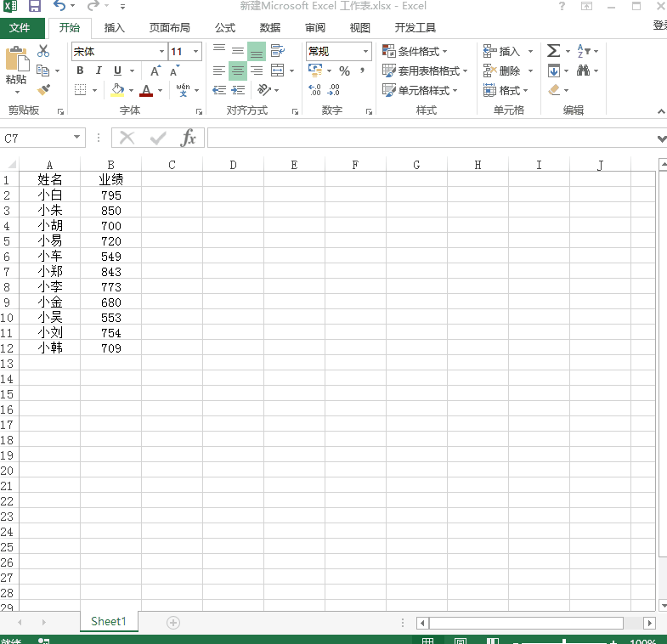
Task: Open the font size dropdown
Action: (195, 52)
